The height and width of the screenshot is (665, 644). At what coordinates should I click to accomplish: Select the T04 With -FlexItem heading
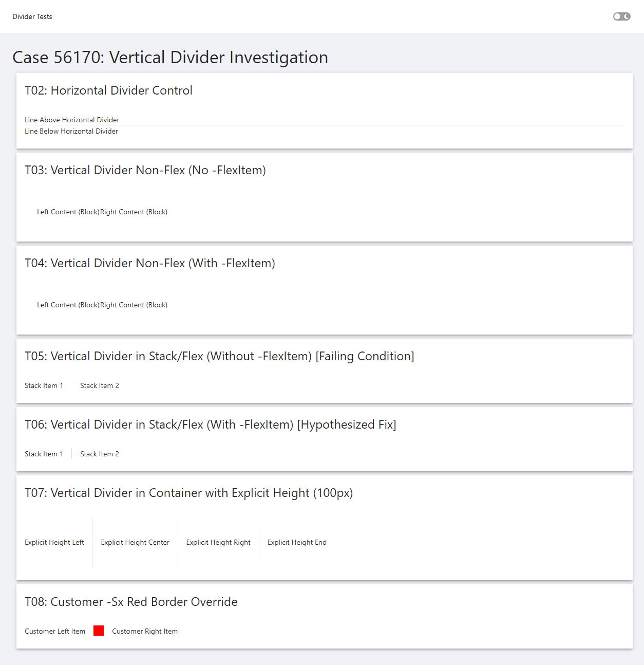tap(150, 263)
